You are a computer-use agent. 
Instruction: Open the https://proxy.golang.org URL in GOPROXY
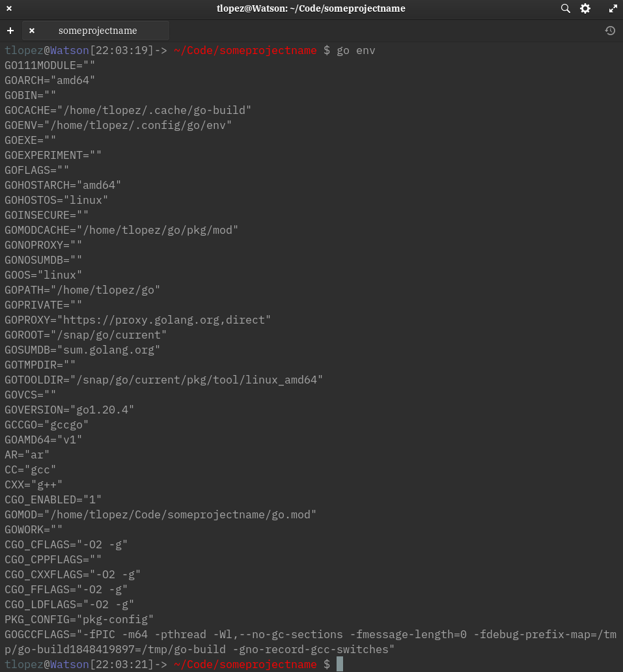[141, 320]
